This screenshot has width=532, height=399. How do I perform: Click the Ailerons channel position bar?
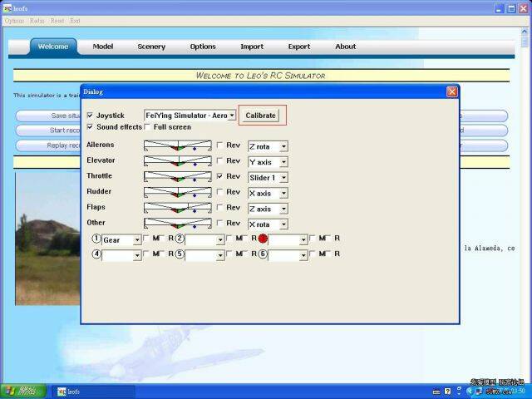[178, 145]
